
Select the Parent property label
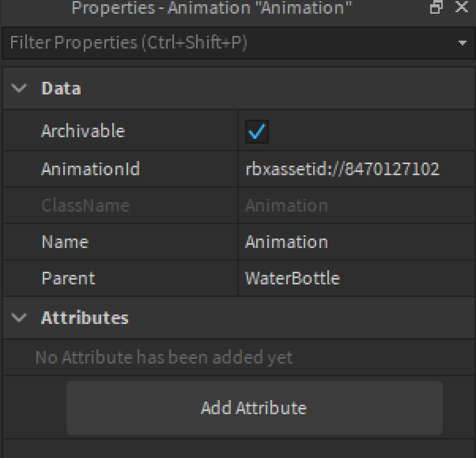point(69,278)
